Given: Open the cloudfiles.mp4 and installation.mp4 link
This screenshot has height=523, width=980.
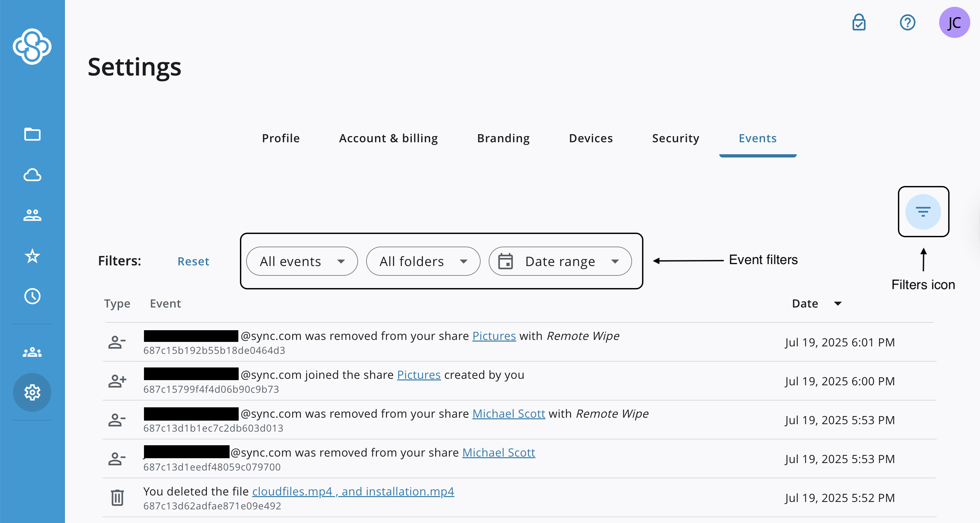Looking at the screenshot, I should click(x=353, y=492).
